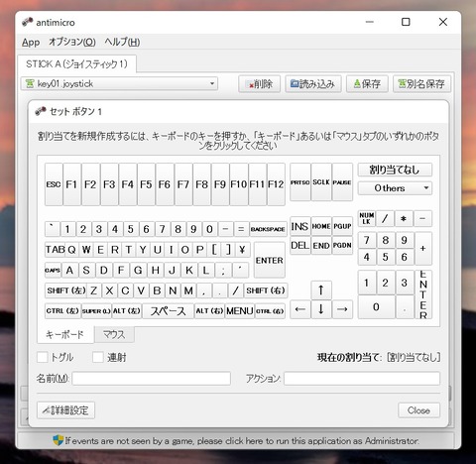Assign the SHIFT (右) key
476x464 pixels.
[266, 290]
